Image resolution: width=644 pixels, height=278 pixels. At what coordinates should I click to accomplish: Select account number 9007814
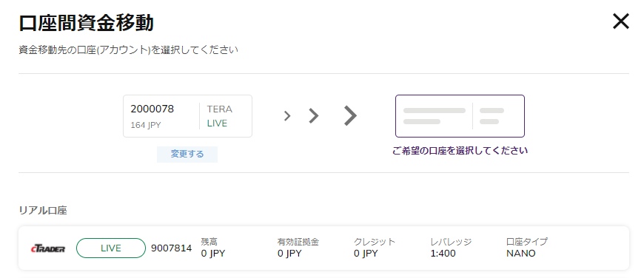coord(171,248)
